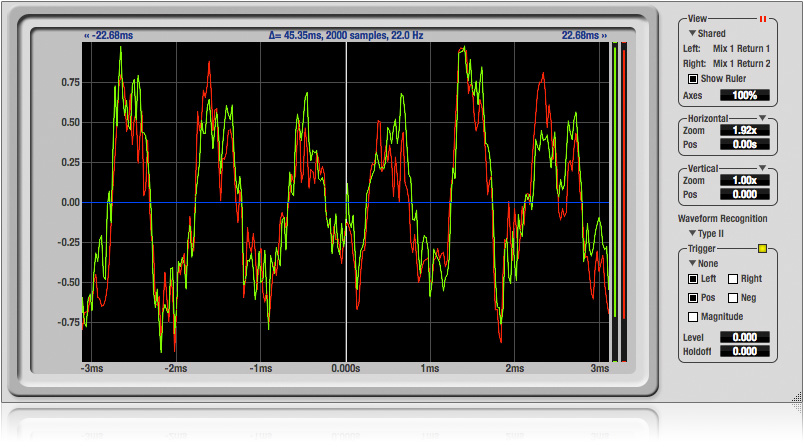Image resolution: width=804 pixels, height=448 pixels.
Task: Open the Shared view mode dropdown
Action: point(707,33)
